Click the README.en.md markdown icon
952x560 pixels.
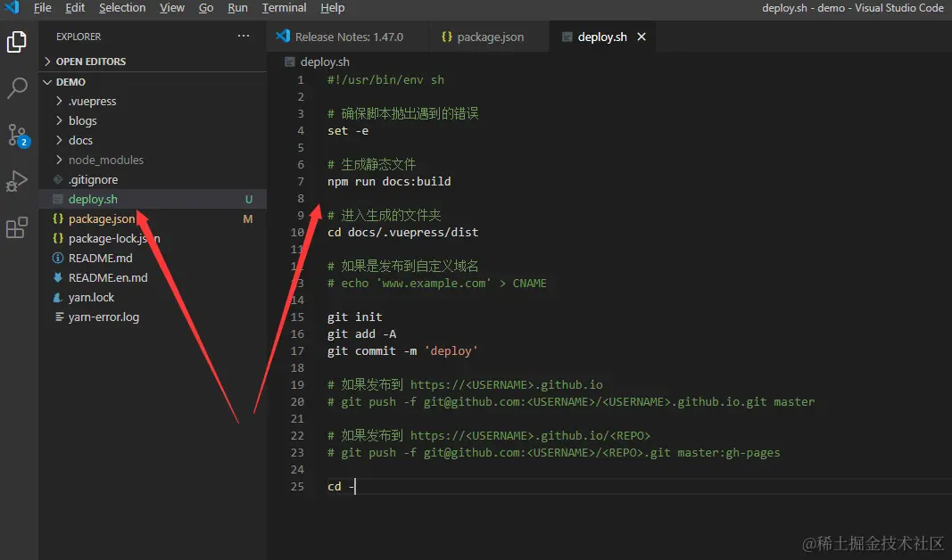[x=58, y=277]
